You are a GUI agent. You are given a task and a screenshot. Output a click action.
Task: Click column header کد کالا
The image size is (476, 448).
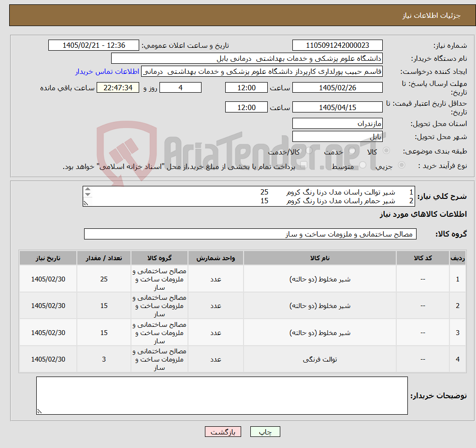coord(422,258)
